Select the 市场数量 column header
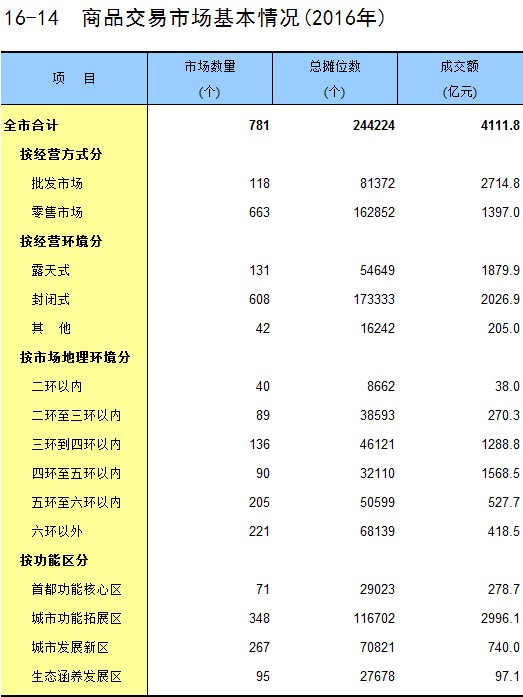 click(x=210, y=79)
